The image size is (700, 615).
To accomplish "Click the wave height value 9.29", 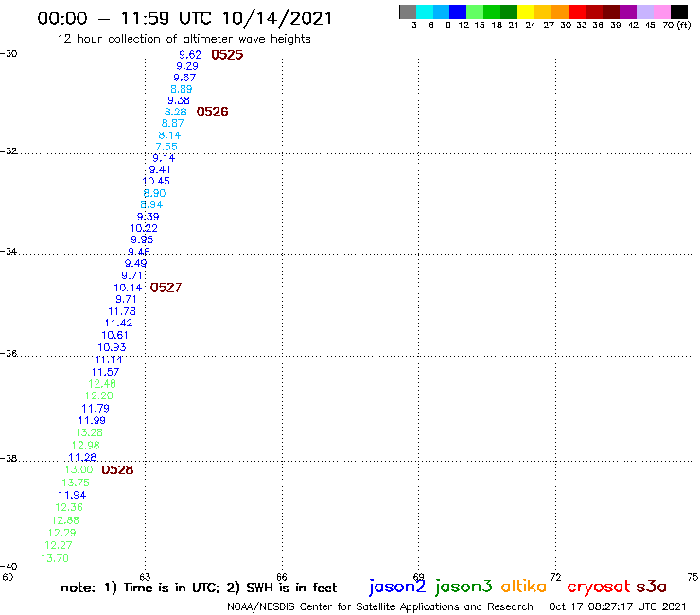I will pyautogui.click(x=187, y=66).
